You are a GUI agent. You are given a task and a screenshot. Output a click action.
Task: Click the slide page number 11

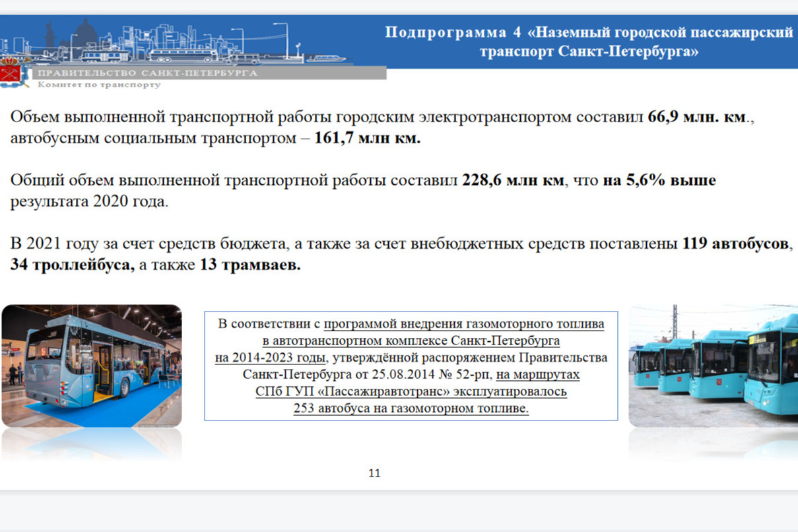click(x=374, y=473)
